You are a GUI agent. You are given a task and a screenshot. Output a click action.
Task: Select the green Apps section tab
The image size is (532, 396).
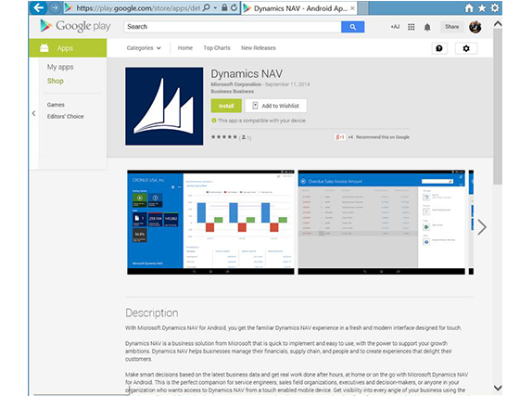click(x=68, y=48)
